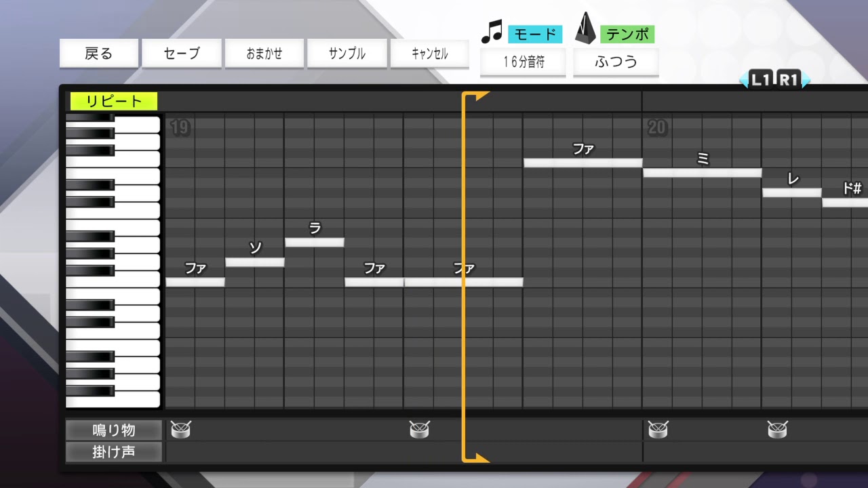Toggle the リピート repeat button
The image size is (868, 488).
pyautogui.click(x=114, y=102)
